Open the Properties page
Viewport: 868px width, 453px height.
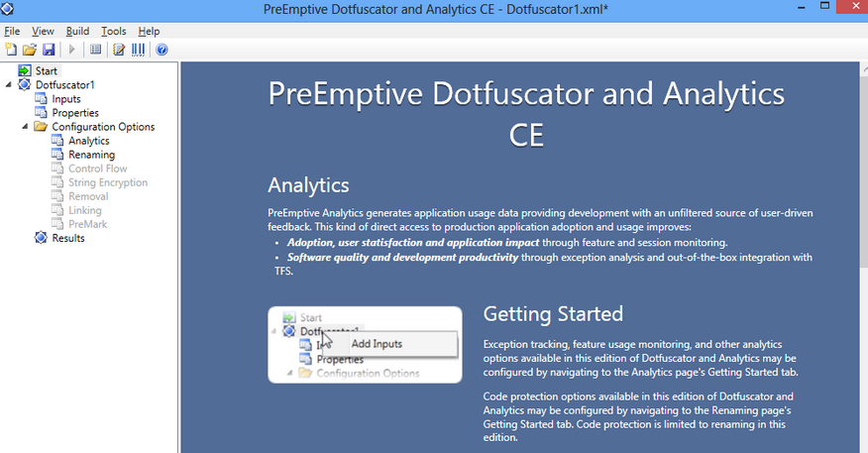[75, 112]
